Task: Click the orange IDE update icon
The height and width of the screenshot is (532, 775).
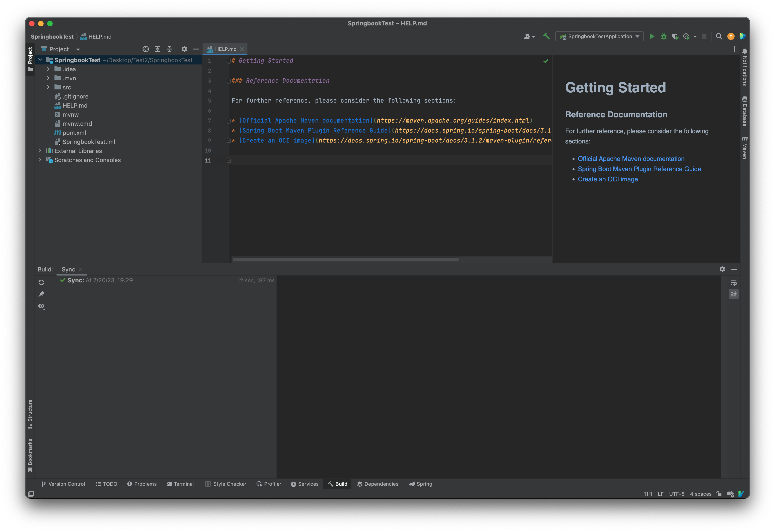Action: click(x=731, y=36)
